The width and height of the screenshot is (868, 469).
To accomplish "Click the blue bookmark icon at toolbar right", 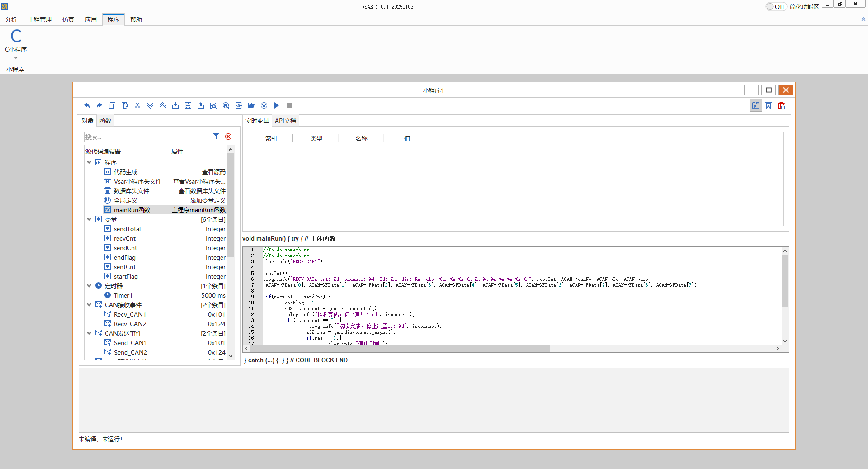I will pos(769,105).
